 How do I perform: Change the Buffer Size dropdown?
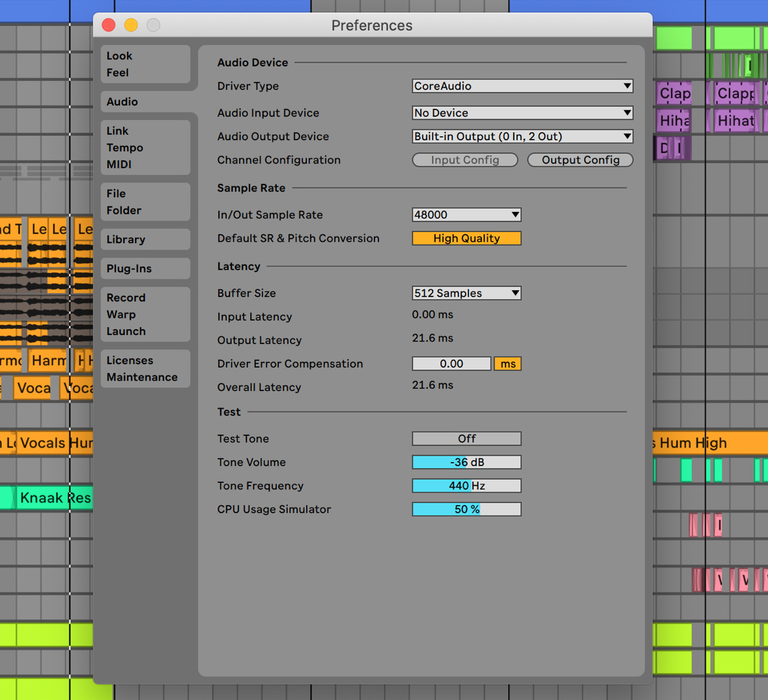[x=466, y=293]
